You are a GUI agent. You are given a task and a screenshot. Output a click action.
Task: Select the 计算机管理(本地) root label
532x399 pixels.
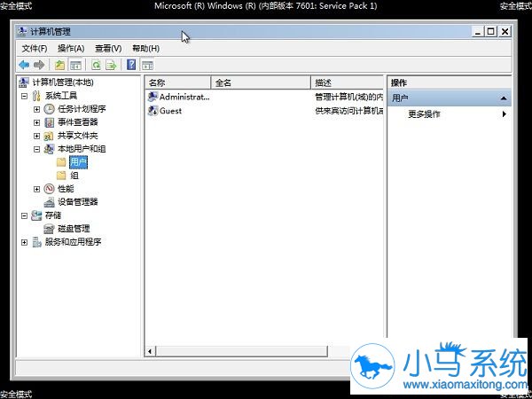coord(63,82)
